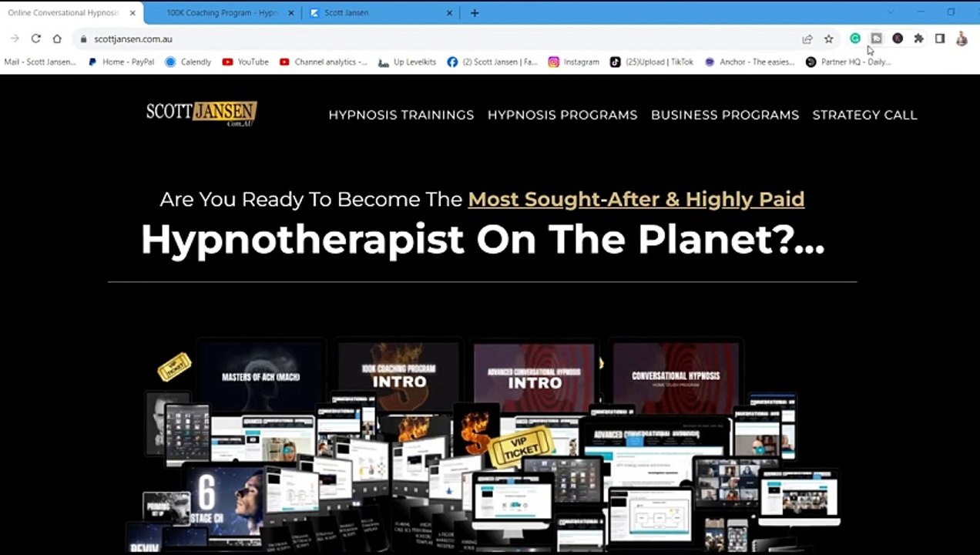
Task: Open the Strategy Call menu item
Action: click(864, 115)
